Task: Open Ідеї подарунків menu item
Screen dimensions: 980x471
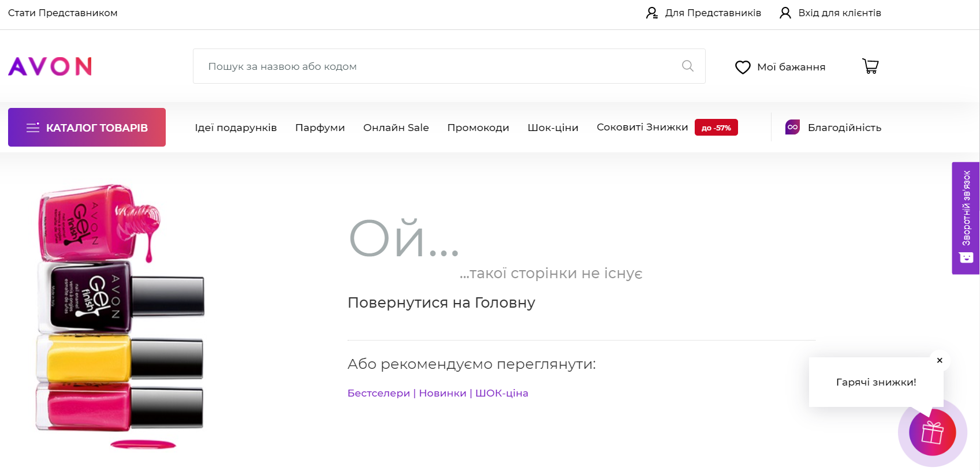Action: [x=236, y=128]
